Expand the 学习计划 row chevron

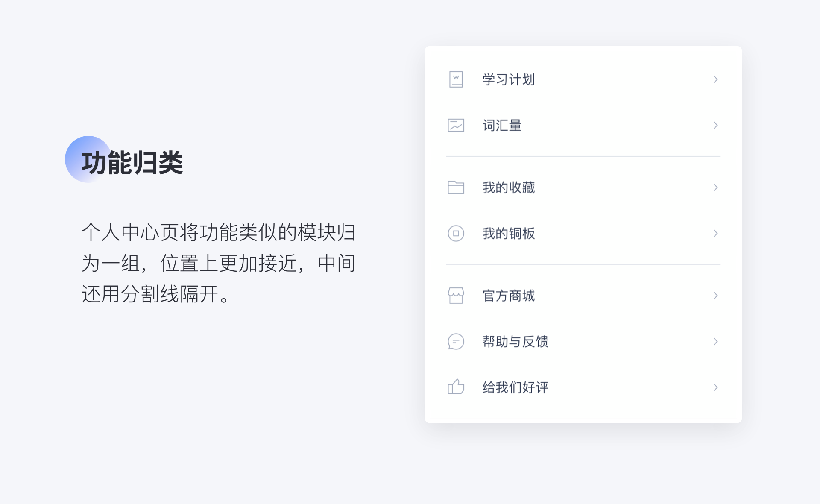pos(715,79)
